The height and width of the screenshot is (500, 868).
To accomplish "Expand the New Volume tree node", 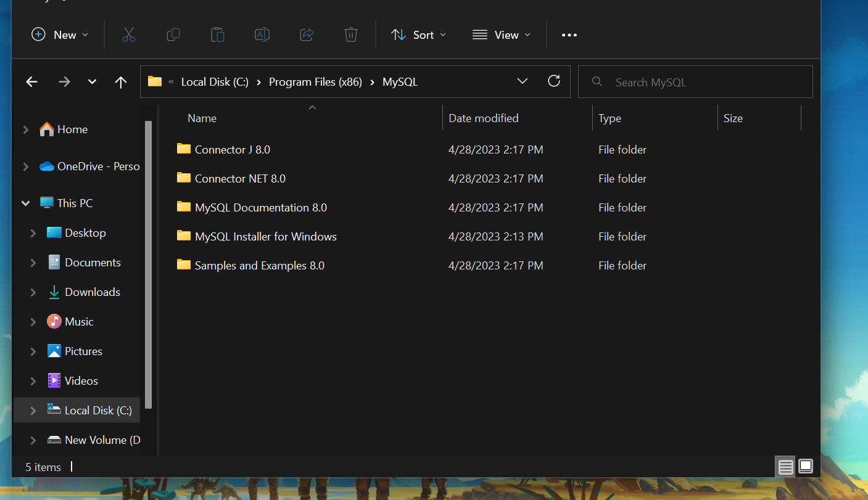I will coord(33,440).
